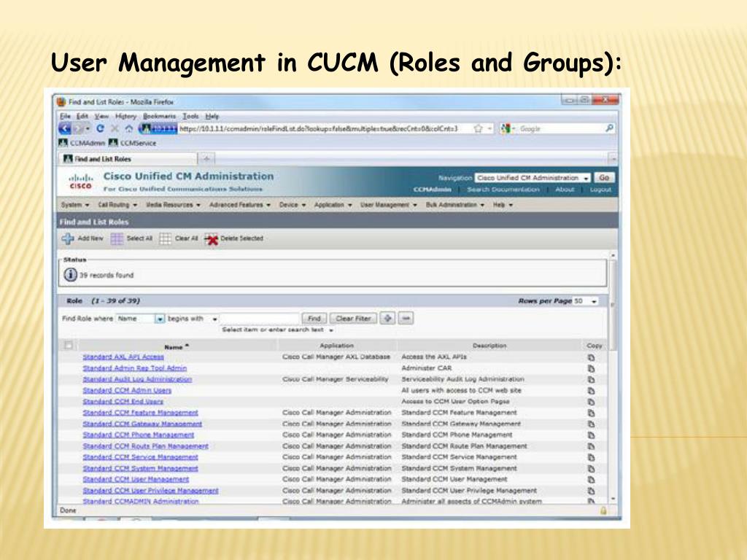Open the Rows per Page dropdown
Screen dimensions: 747x560
[586, 301]
